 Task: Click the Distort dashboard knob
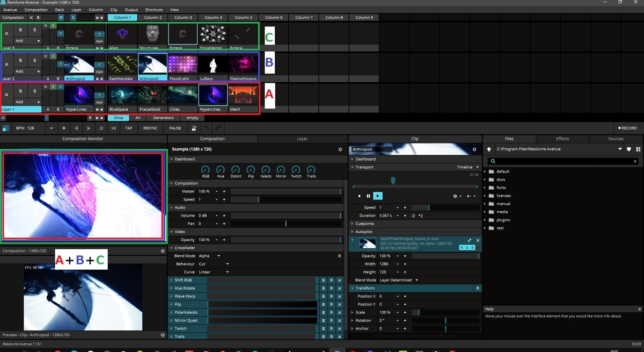(236, 170)
